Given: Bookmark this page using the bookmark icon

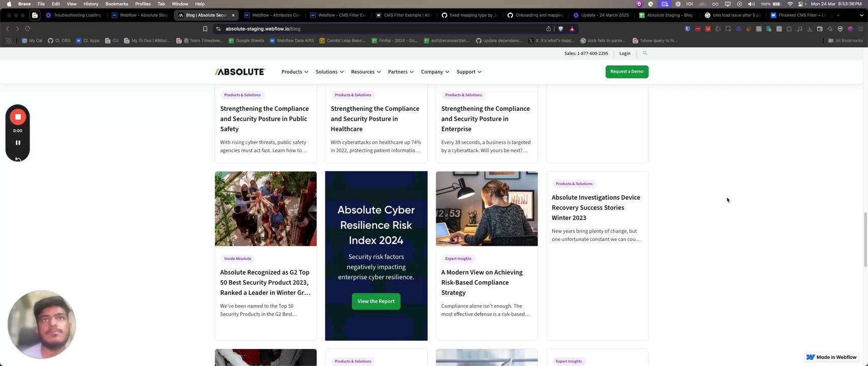Looking at the screenshot, I should coord(205,29).
